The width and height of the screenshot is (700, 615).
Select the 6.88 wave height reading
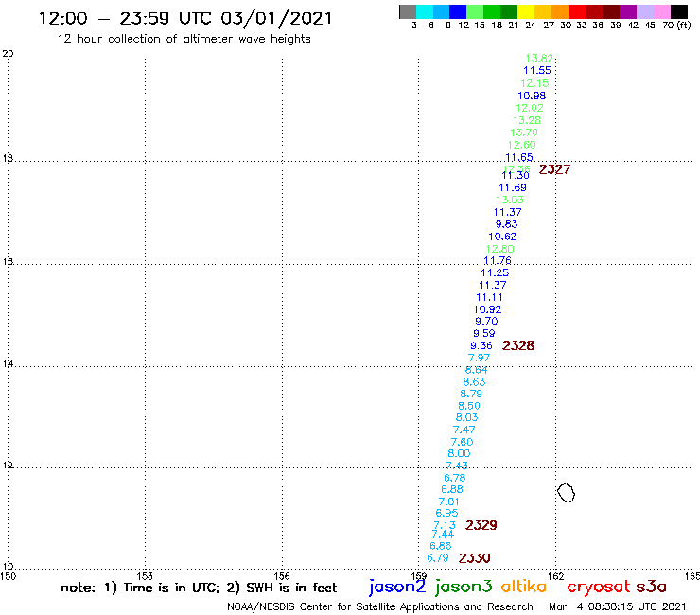point(452,489)
